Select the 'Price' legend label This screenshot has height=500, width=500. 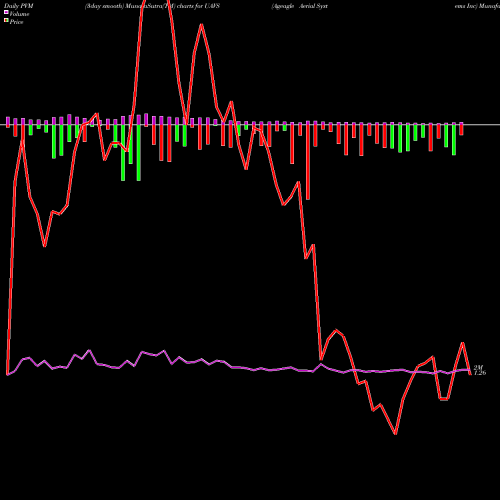16,22
